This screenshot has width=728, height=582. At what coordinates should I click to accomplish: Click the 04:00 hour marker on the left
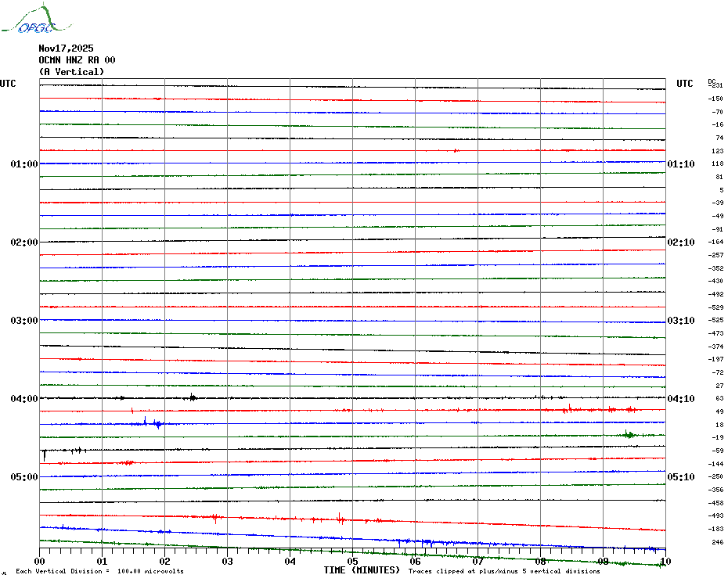pyautogui.click(x=24, y=399)
